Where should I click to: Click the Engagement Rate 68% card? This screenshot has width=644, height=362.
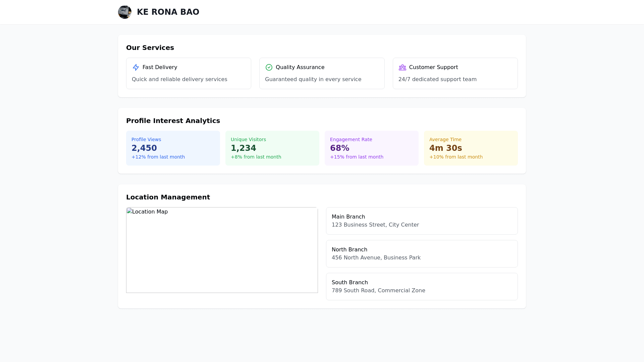(x=372, y=148)
